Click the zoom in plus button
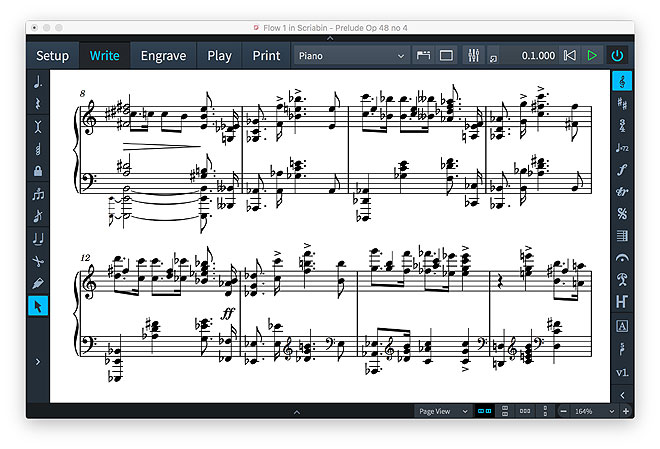Viewport: 660px width, 449px height. 626,411
